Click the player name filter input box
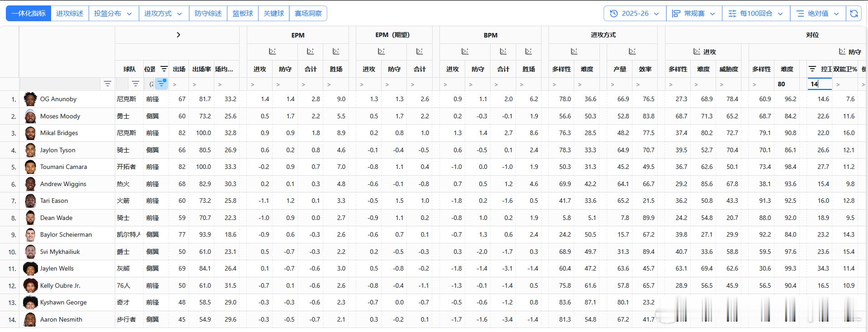Screen dimensions: 868x332 (60, 84)
